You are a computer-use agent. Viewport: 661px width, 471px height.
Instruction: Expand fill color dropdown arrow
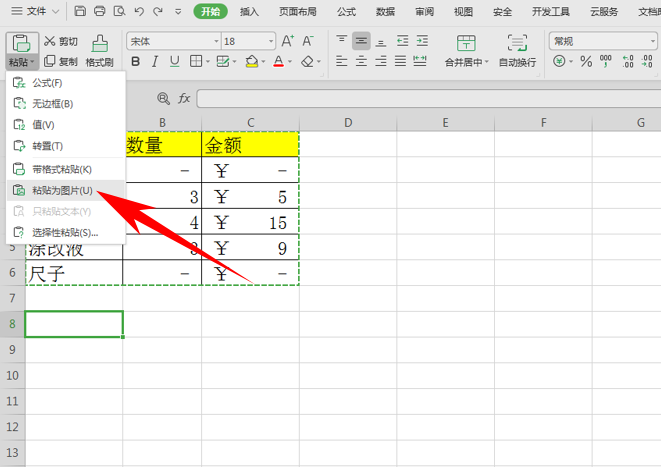point(263,62)
